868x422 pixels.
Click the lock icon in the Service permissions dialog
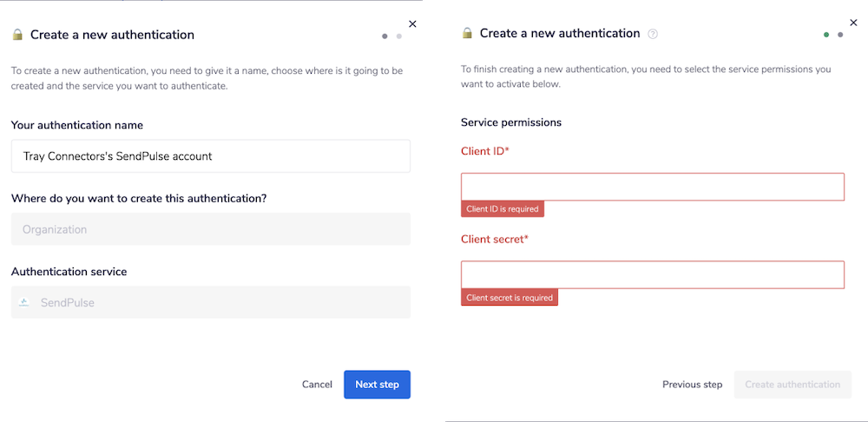click(467, 33)
